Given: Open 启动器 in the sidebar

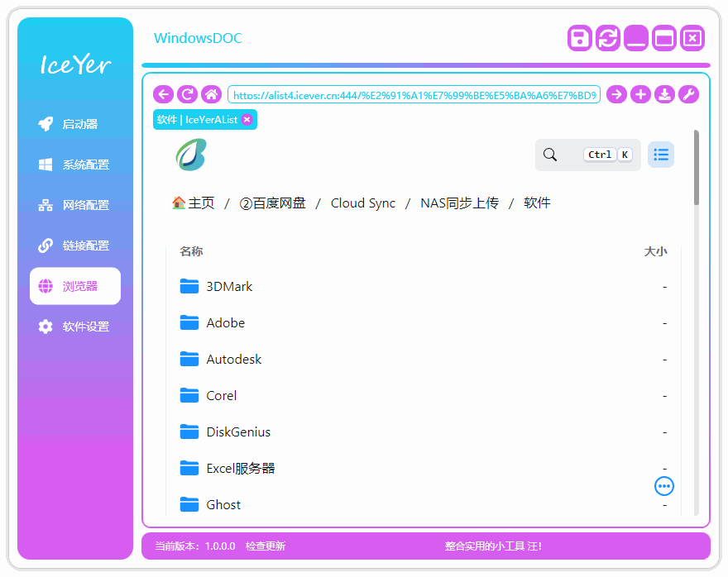Looking at the screenshot, I should click(x=75, y=124).
